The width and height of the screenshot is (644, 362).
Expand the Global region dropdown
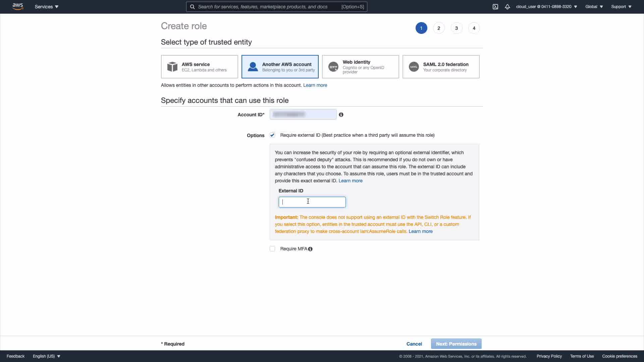point(594,7)
